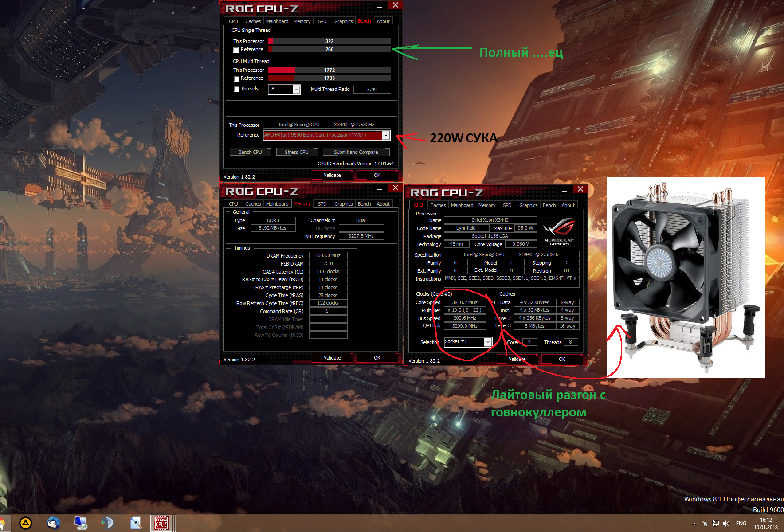Start the Stress CPU test

(x=297, y=152)
